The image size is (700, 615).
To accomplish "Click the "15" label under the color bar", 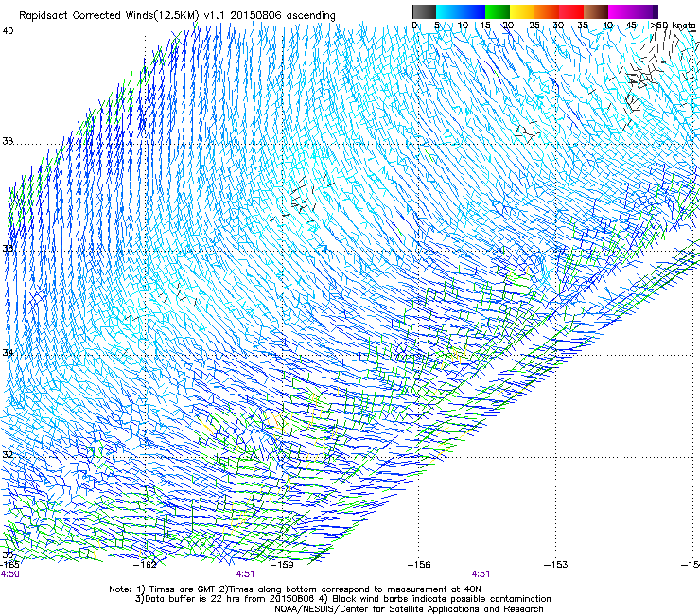I will pyautogui.click(x=485, y=25).
